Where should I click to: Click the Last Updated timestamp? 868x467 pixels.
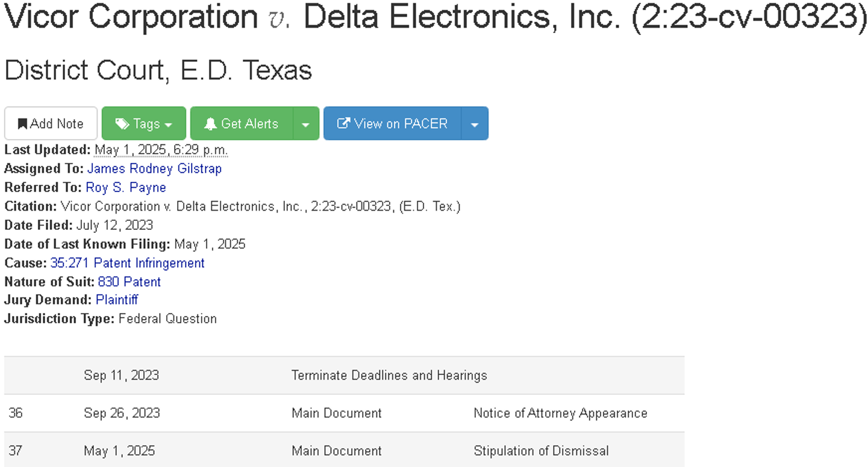[x=161, y=150]
